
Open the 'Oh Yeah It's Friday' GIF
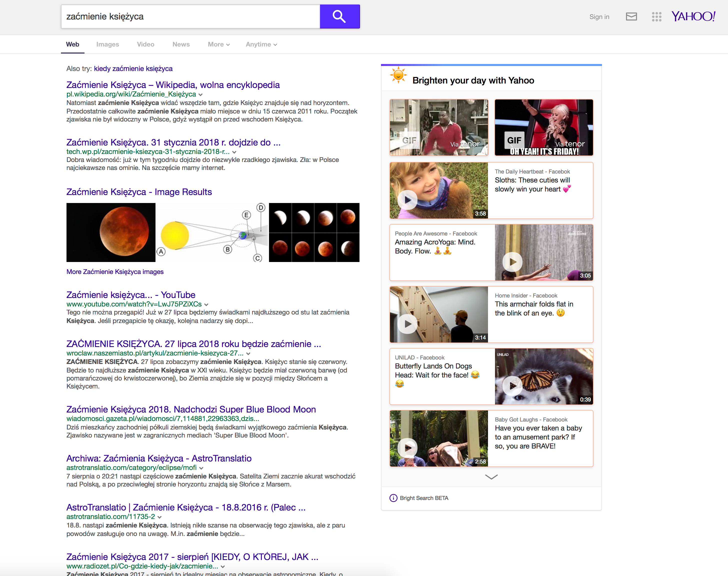tap(543, 127)
